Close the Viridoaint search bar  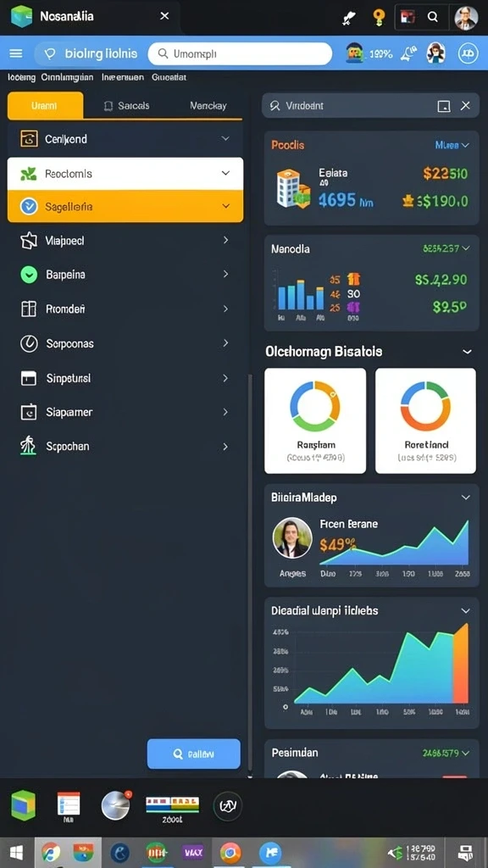click(x=466, y=106)
